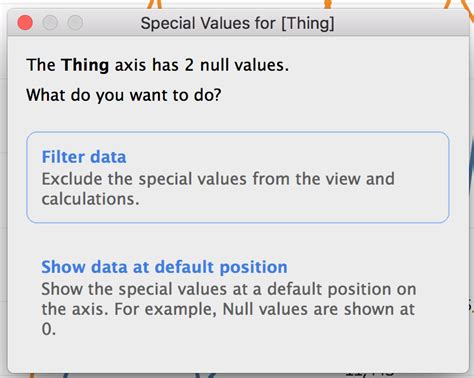
Task: Click the greyed-out zoom window button
Action: pyautogui.click(x=75, y=23)
